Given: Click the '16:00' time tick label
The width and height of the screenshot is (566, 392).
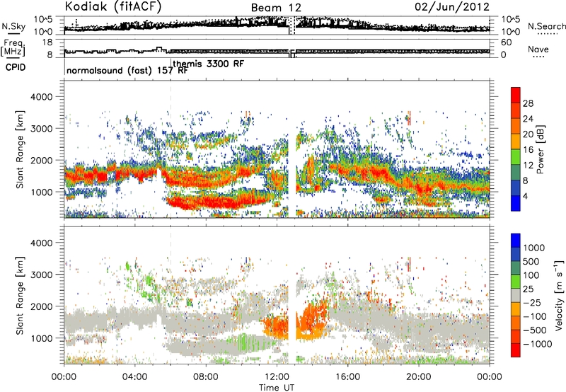Looking at the screenshot, I should point(347,377).
